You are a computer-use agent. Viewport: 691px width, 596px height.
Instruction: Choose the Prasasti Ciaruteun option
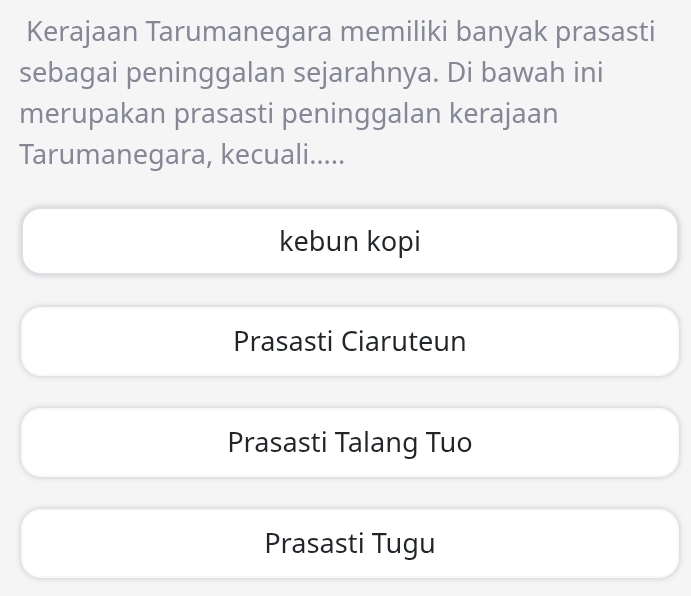coord(350,342)
